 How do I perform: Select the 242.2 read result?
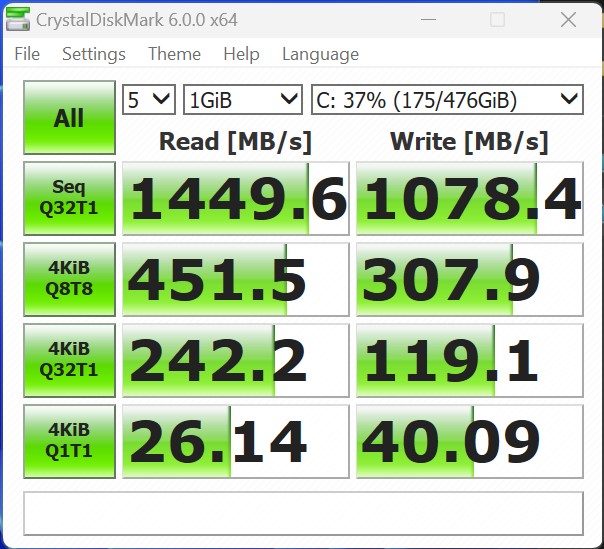(x=236, y=360)
